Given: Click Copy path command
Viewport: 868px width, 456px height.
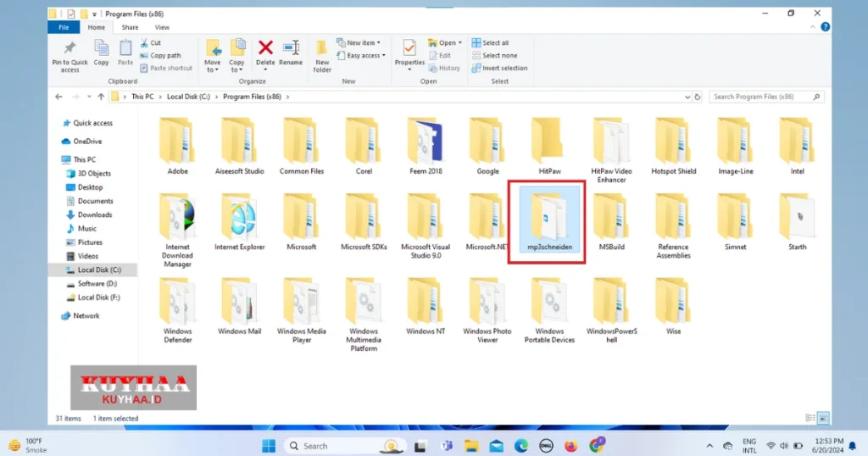Looking at the screenshot, I should click(x=160, y=55).
